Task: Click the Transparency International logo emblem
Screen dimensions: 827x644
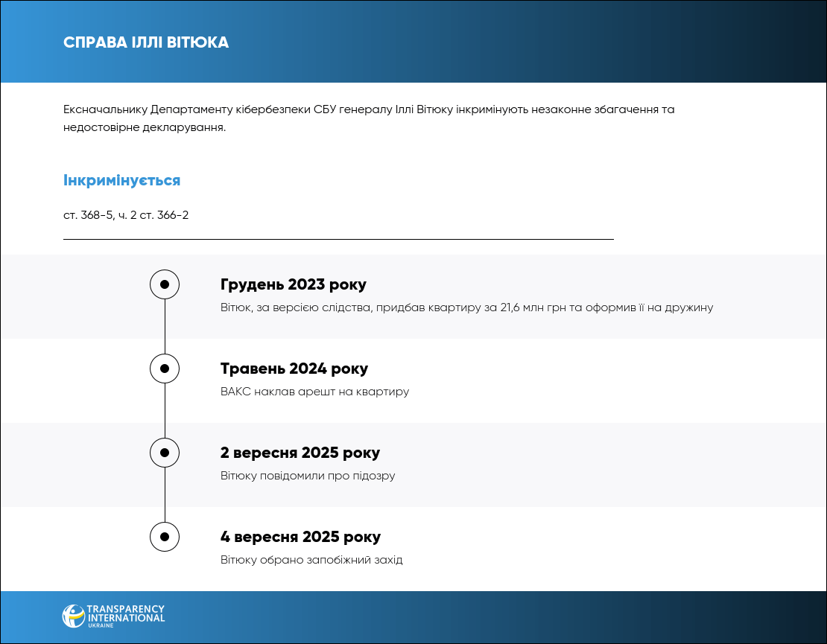Action: (74, 616)
